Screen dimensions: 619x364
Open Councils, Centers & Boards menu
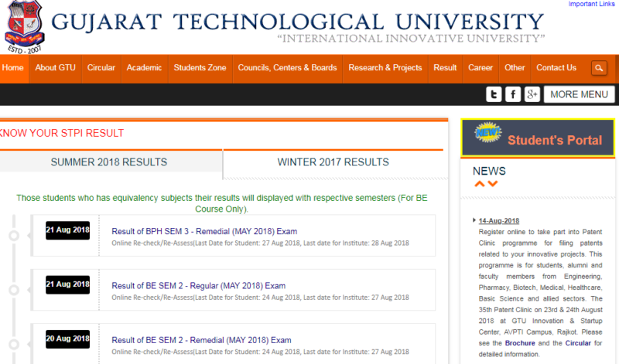coord(287,68)
